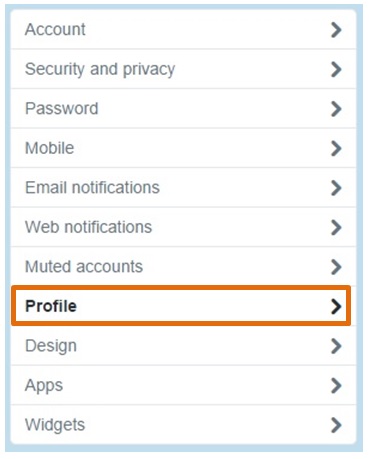Open Design settings
The width and height of the screenshot is (369, 459).
pos(184,345)
